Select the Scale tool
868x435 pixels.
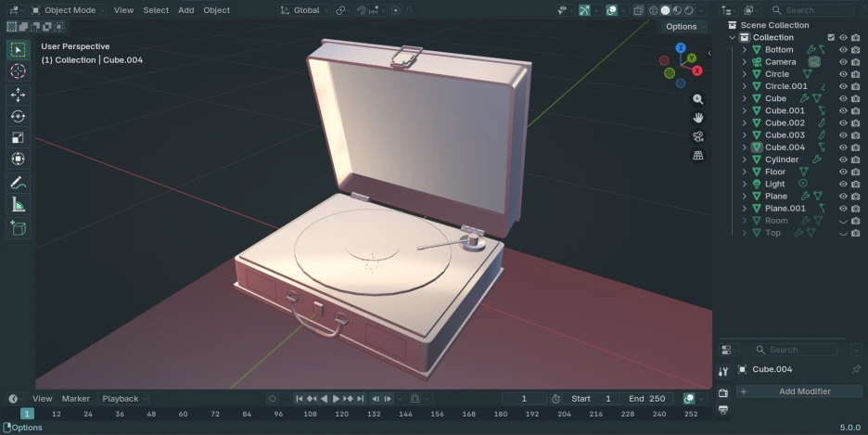pyautogui.click(x=18, y=138)
